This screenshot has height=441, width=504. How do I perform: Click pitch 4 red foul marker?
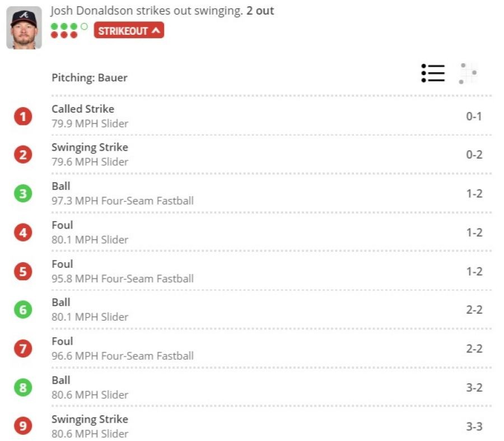(23, 233)
